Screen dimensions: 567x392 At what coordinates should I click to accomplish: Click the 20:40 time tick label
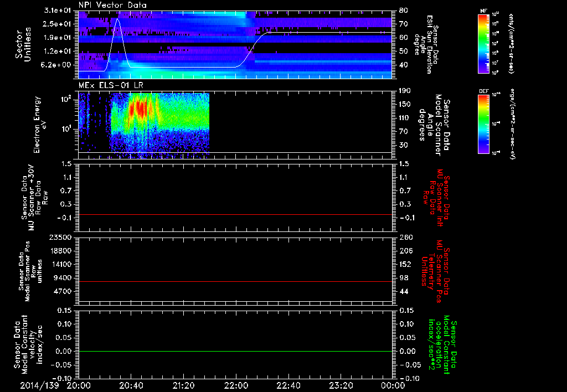tap(131, 385)
